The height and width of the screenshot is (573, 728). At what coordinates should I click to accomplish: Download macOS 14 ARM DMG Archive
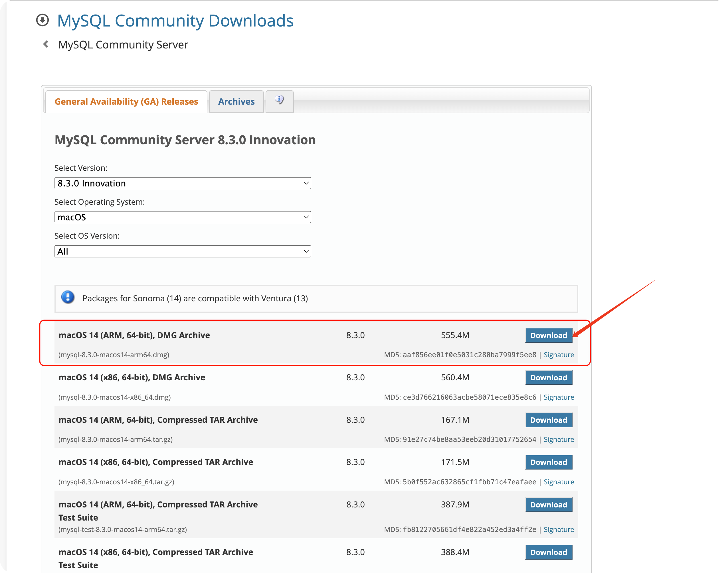tap(549, 335)
